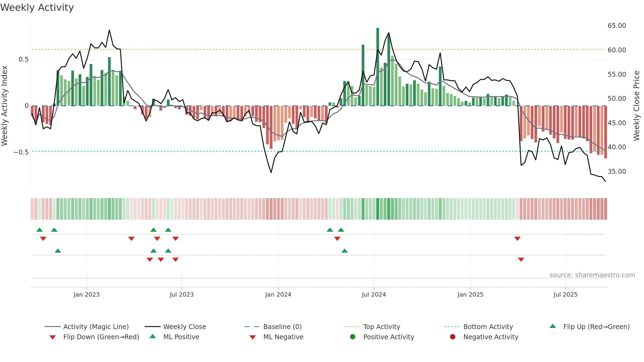Click the 65.00 price axis label

617,26
